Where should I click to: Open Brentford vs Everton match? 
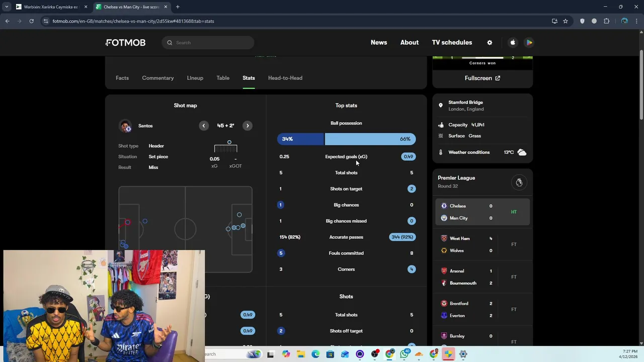tap(482, 310)
